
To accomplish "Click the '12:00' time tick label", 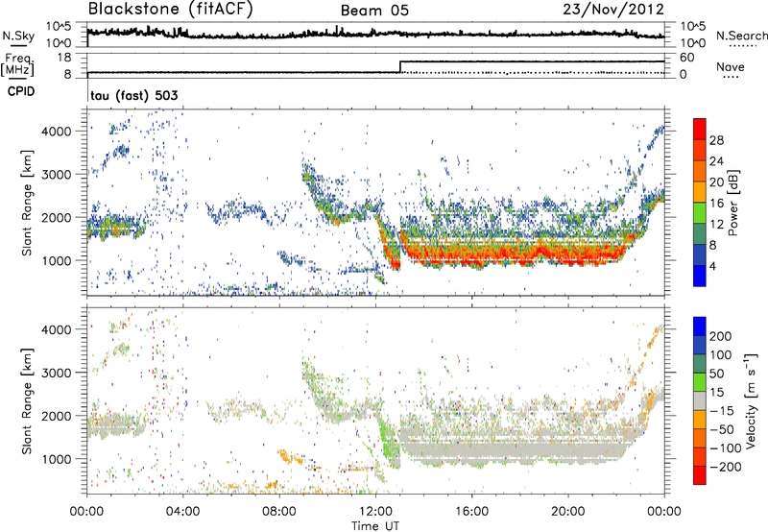I will 375,512.
